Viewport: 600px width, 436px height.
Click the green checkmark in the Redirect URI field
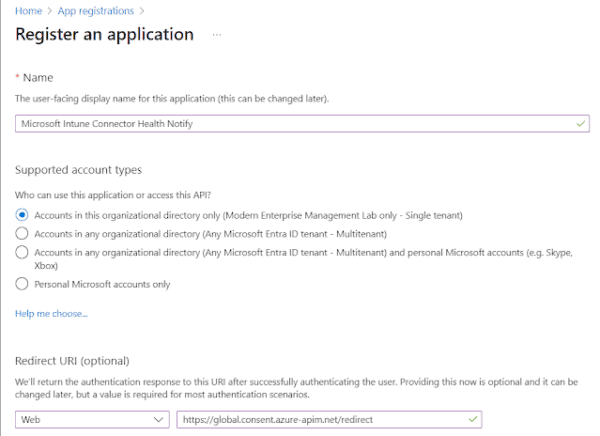click(x=473, y=419)
